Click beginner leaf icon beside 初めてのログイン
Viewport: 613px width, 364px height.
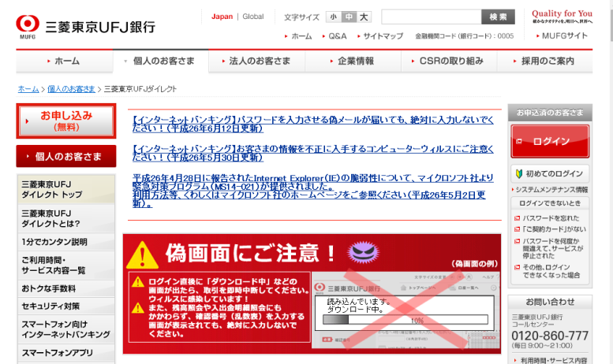(x=519, y=174)
